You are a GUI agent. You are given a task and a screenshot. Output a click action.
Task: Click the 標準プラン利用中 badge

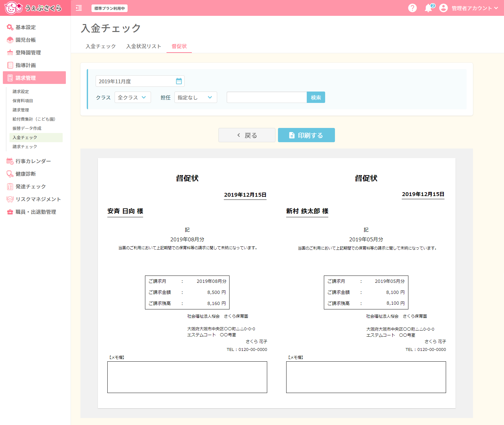[110, 8]
